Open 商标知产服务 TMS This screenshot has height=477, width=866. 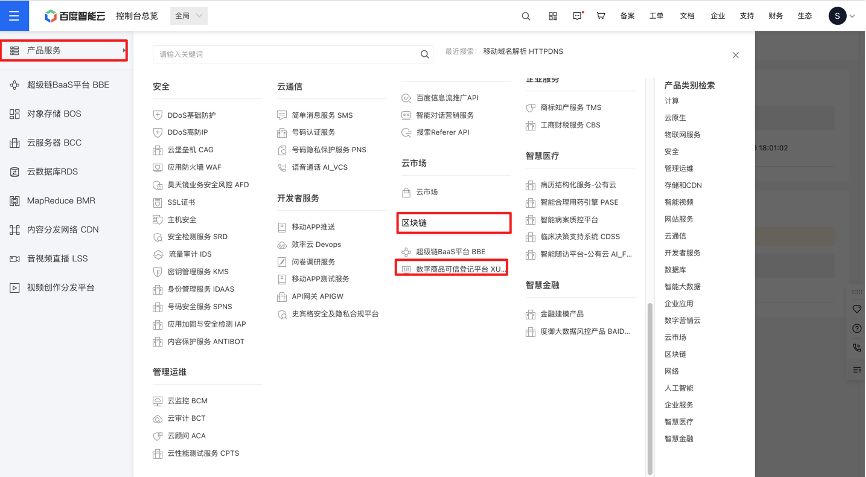pos(571,108)
